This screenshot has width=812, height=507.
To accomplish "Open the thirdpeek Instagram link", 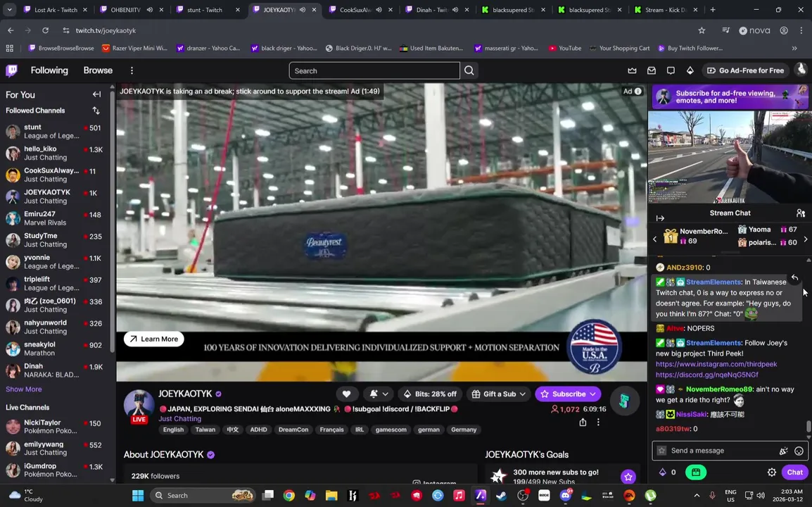I will click(716, 364).
